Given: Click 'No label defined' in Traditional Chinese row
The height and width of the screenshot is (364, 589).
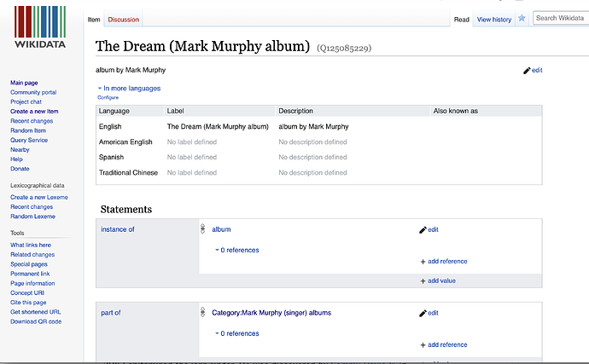Looking at the screenshot, I should 192,172.
